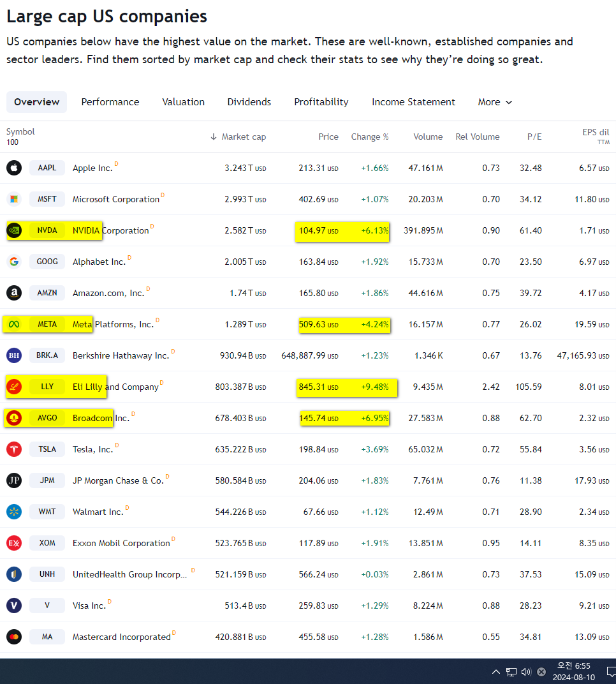Select the Profitability tab
This screenshot has width=616, height=684.
[321, 102]
